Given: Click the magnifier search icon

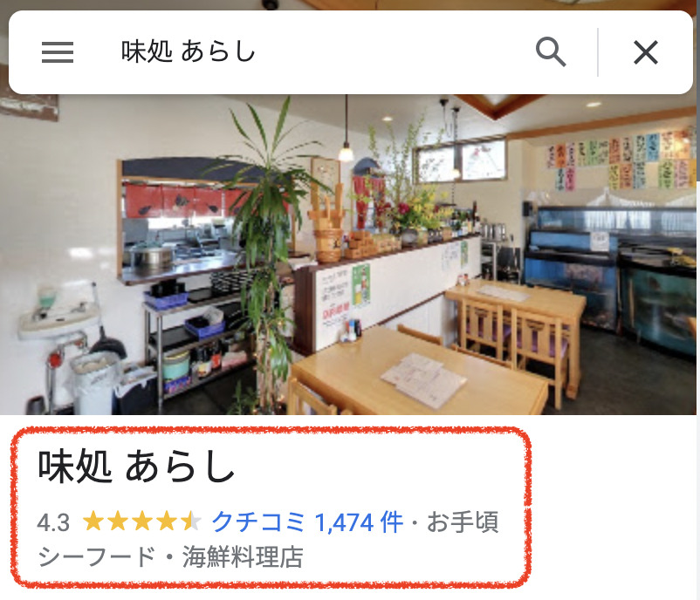Looking at the screenshot, I should [551, 52].
